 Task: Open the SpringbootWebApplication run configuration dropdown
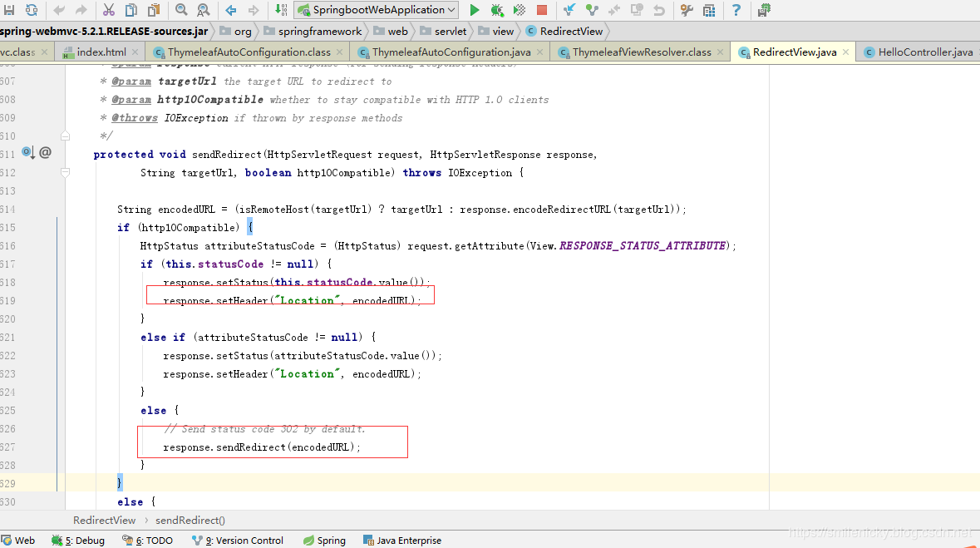click(x=377, y=10)
